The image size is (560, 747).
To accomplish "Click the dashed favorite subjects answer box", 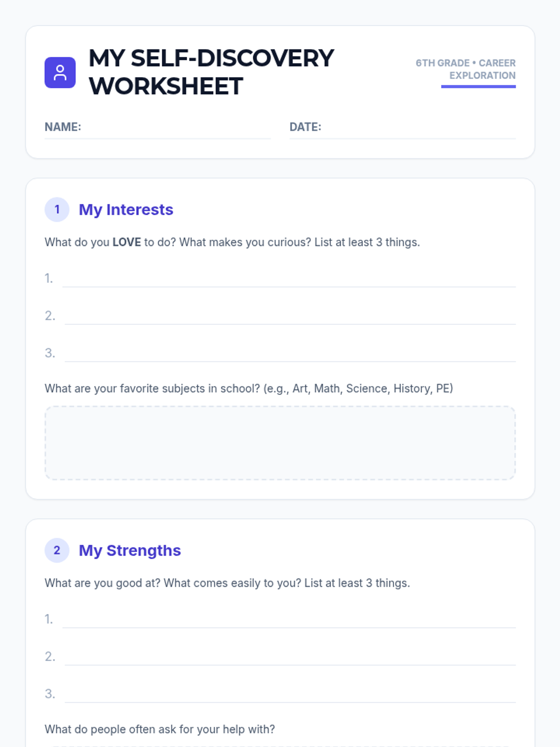I will tap(280, 443).
